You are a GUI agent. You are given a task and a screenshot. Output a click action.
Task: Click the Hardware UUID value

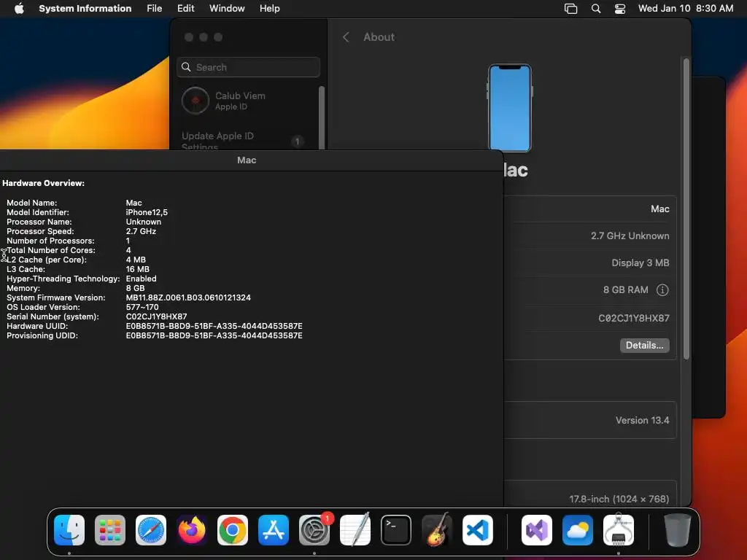(x=214, y=326)
